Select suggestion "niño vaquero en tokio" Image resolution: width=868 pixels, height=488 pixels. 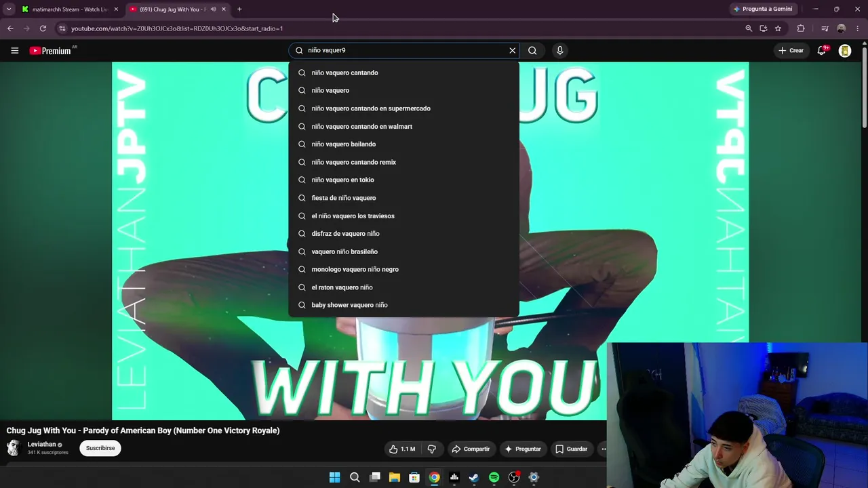[404, 180]
